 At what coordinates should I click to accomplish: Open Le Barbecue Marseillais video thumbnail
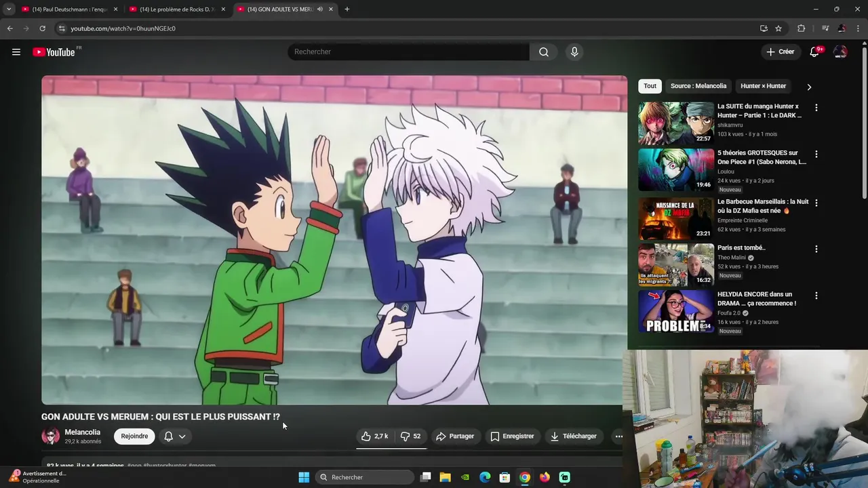click(x=676, y=218)
